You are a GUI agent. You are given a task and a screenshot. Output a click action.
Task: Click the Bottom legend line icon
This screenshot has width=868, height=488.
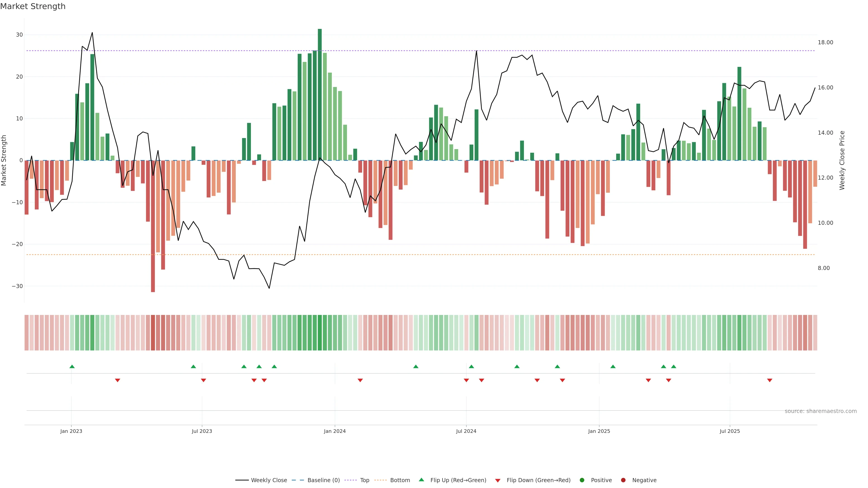click(x=380, y=480)
